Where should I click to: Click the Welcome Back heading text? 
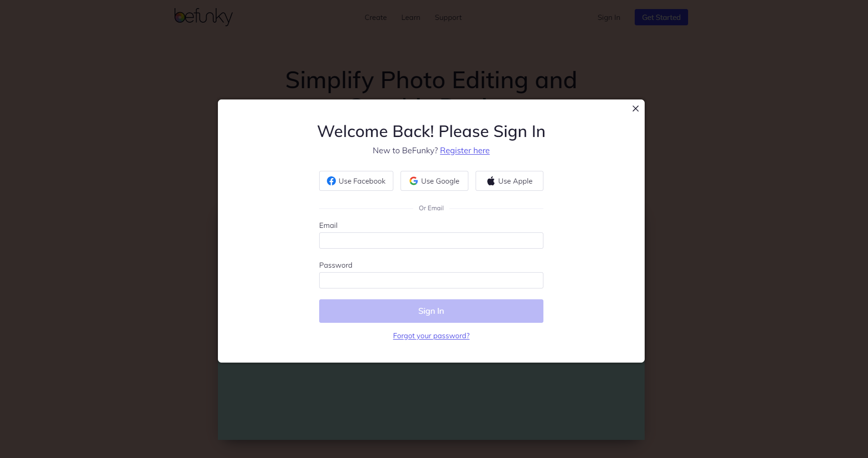431,132
